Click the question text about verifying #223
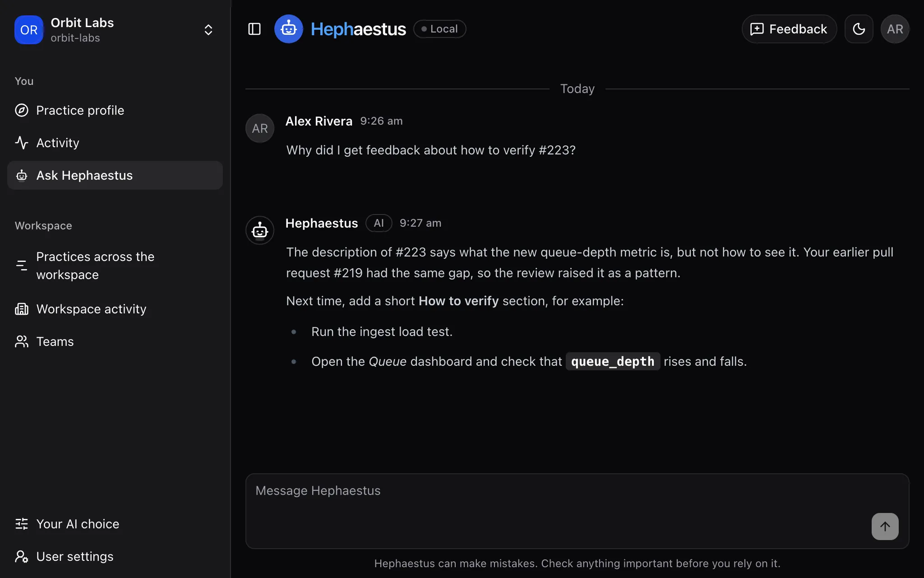 pos(431,150)
